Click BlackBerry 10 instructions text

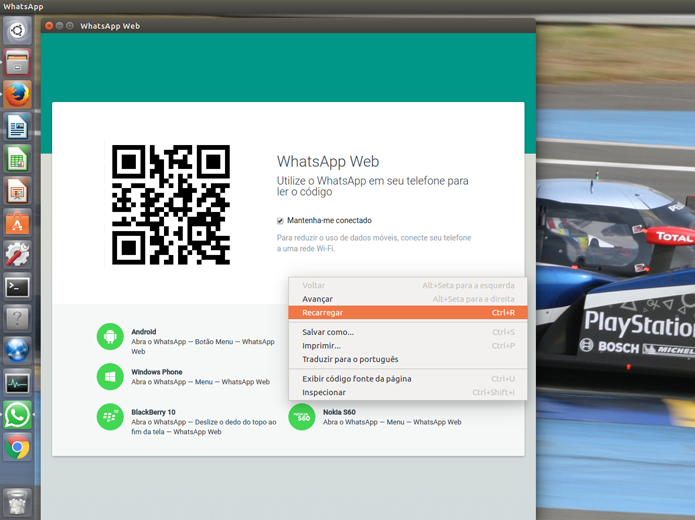coord(203,427)
